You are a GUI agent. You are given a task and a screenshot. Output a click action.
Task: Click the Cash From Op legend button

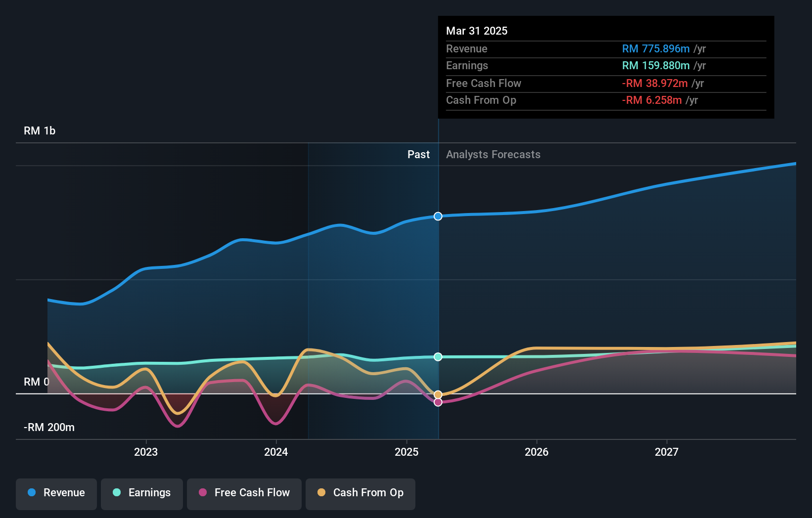pos(360,493)
